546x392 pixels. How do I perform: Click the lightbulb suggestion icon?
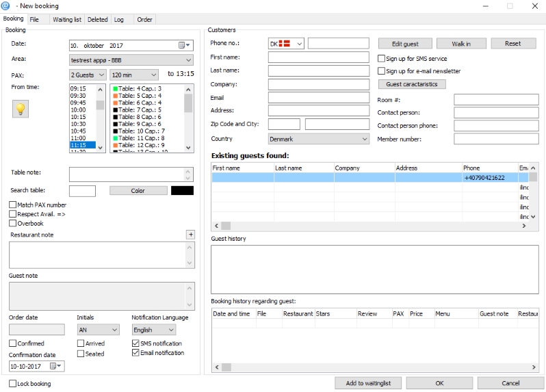click(21, 109)
